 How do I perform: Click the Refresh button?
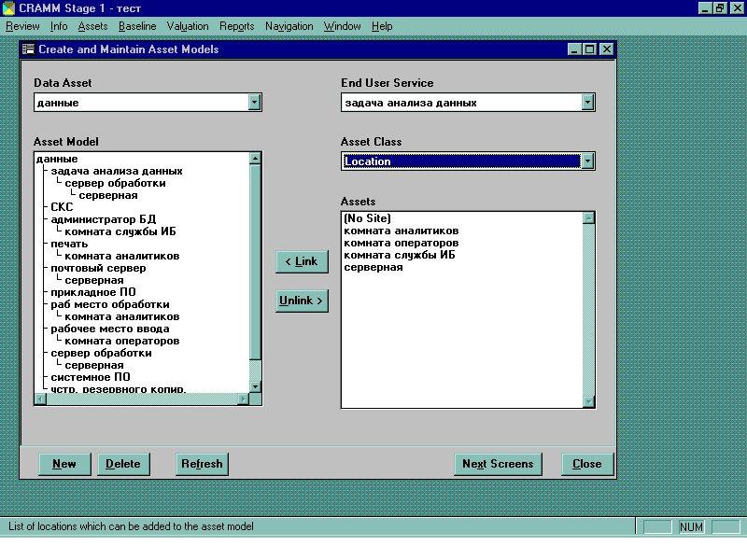[202, 464]
